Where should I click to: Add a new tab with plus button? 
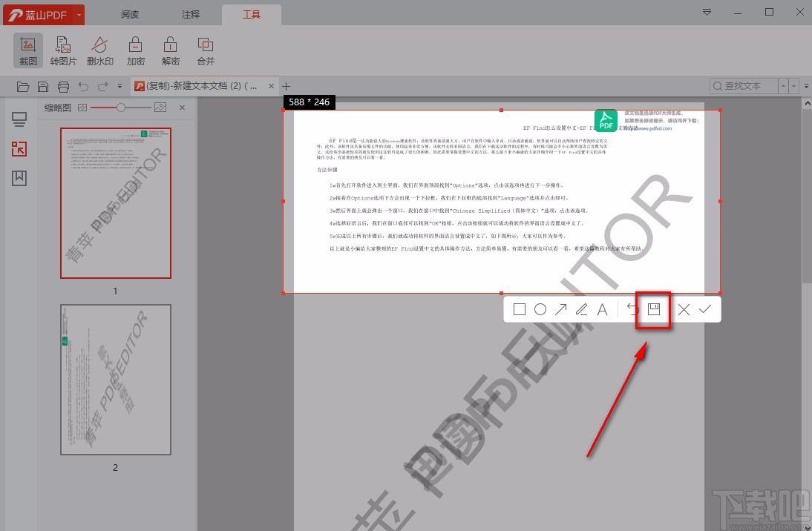pyautogui.click(x=287, y=86)
